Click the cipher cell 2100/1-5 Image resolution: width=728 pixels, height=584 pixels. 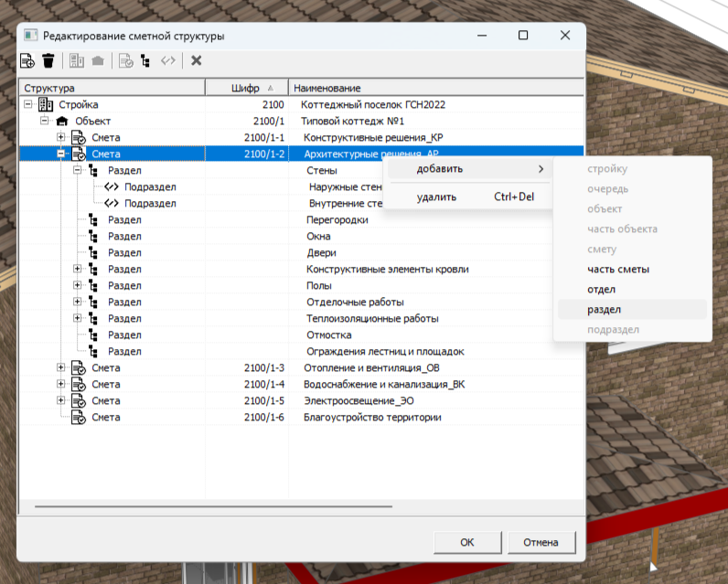click(x=264, y=401)
